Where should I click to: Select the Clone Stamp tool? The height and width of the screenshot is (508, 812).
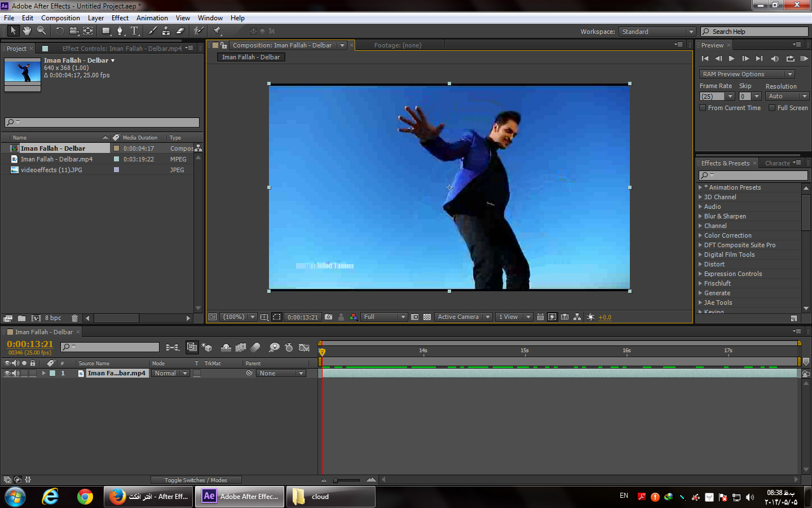[x=166, y=31]
